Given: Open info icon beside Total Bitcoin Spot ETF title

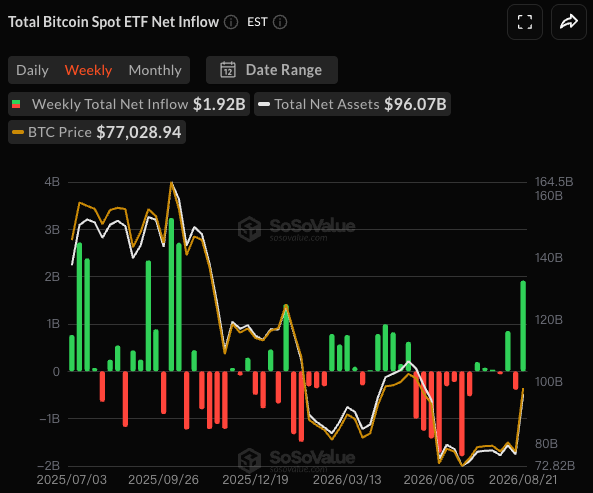Looking at the screenshot, I should click(x=231, y=22).
